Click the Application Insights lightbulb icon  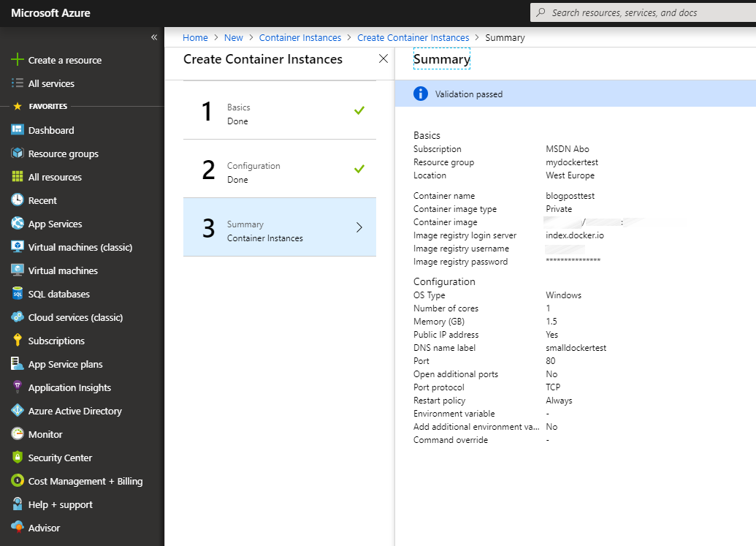tap(18, 387)
